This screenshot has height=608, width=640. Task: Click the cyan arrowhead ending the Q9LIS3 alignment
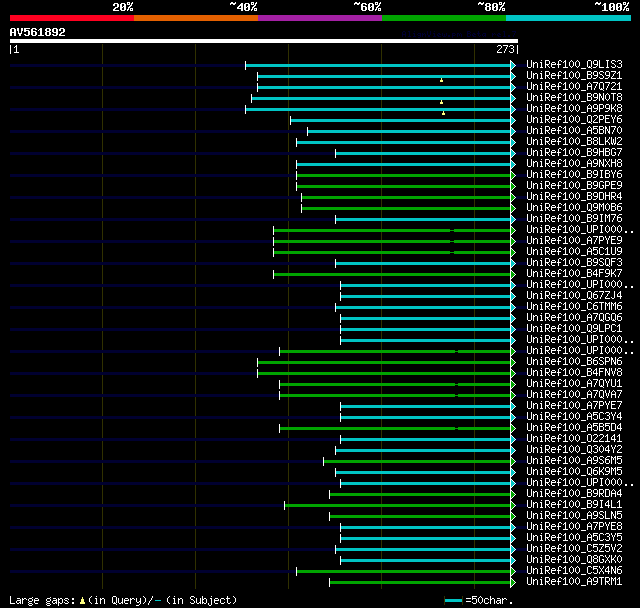[513, 65]
